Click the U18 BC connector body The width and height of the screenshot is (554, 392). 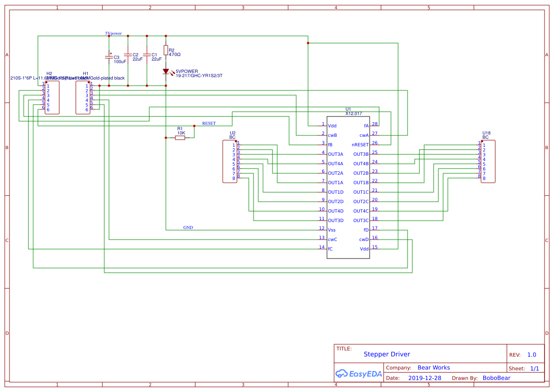[488, 161]
